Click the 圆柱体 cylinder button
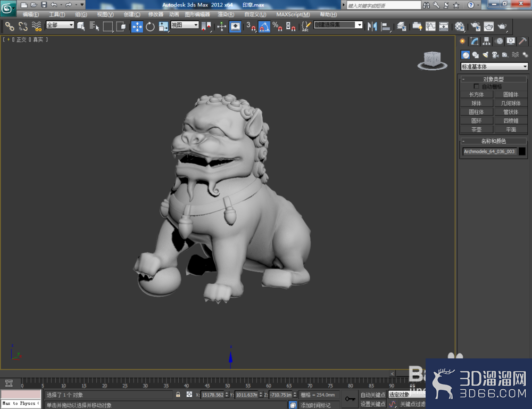This screenshot has width=532, height=409. point(476,112)
